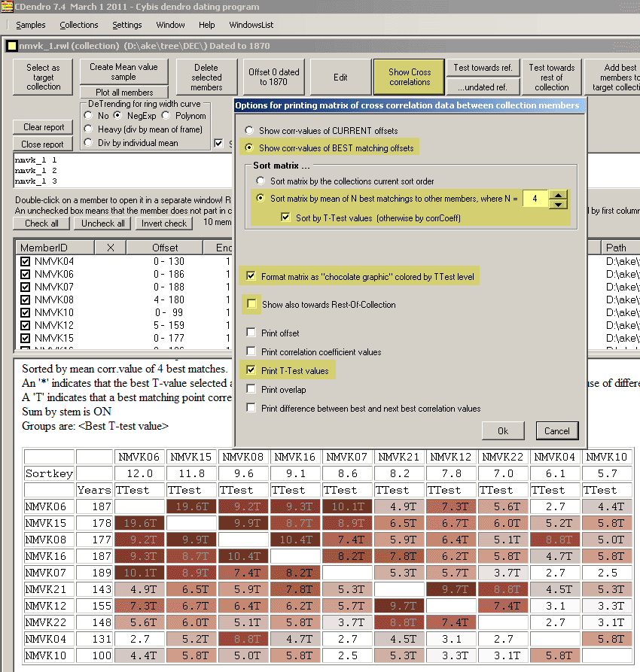
Task: Toggle Sort by T-Test values checkbox
Action: (x=285, y=217)
